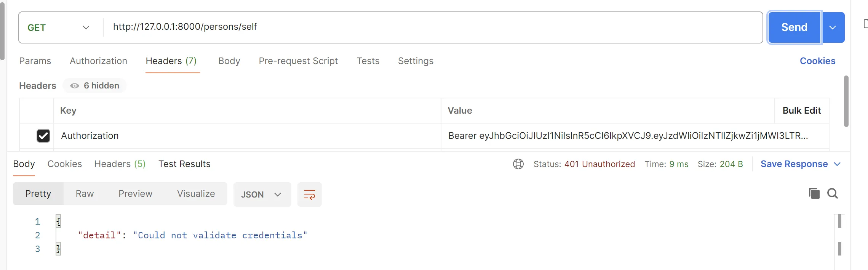The image size is (868, 270).
Task: Open the Test Results tab
Action: click(x=184, y=164)
